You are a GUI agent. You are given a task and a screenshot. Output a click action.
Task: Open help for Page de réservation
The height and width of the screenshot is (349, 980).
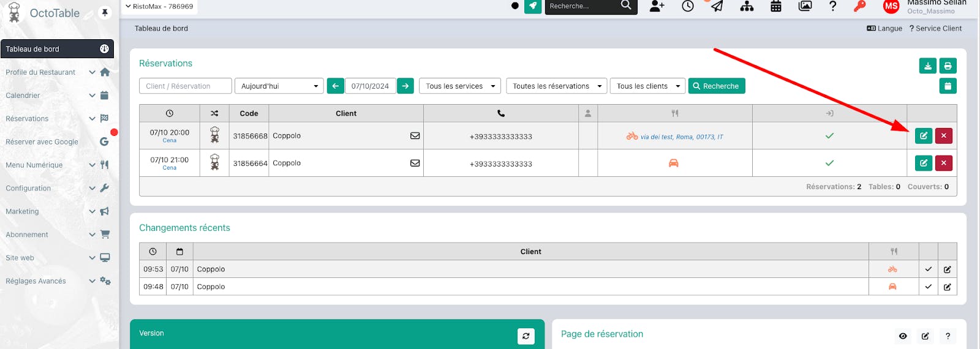[948, 336]
